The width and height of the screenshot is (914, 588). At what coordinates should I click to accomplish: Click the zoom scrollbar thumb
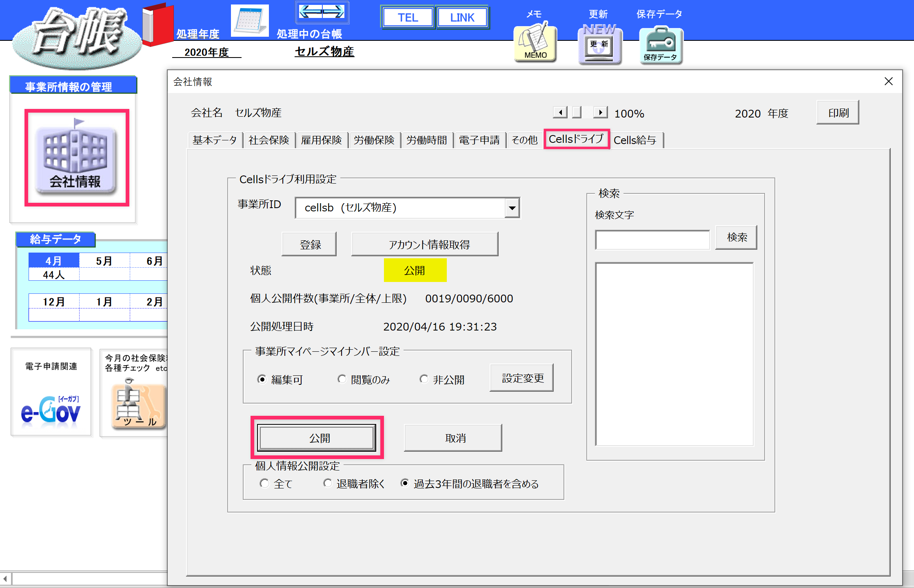coord(577,112)
